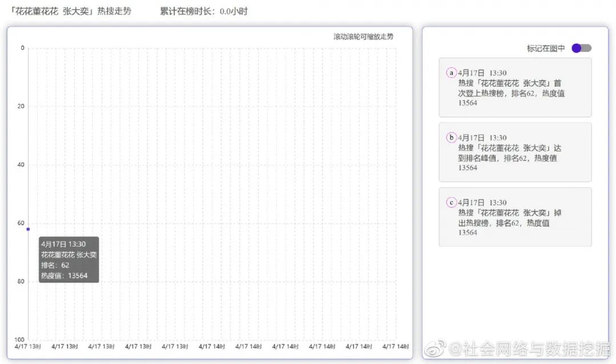Image resolution: width=616 pixels, height=364 pixels.
Task: Click the circled "c" event marker badge
Action: tap(451, 202)
